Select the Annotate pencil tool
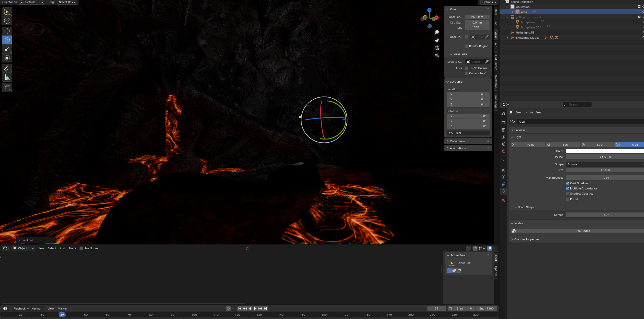Image resolution: width=644 pixels, height=319 pixels. point(7,68)
